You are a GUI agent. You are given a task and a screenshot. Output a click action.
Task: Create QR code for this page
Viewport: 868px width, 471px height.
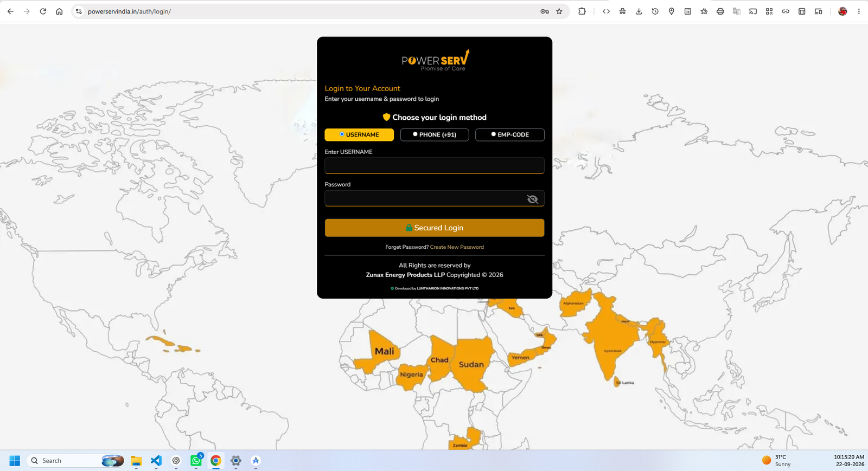coord(769,11)
